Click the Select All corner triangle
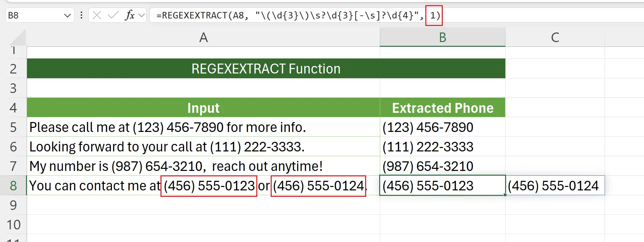 [18, 37]
